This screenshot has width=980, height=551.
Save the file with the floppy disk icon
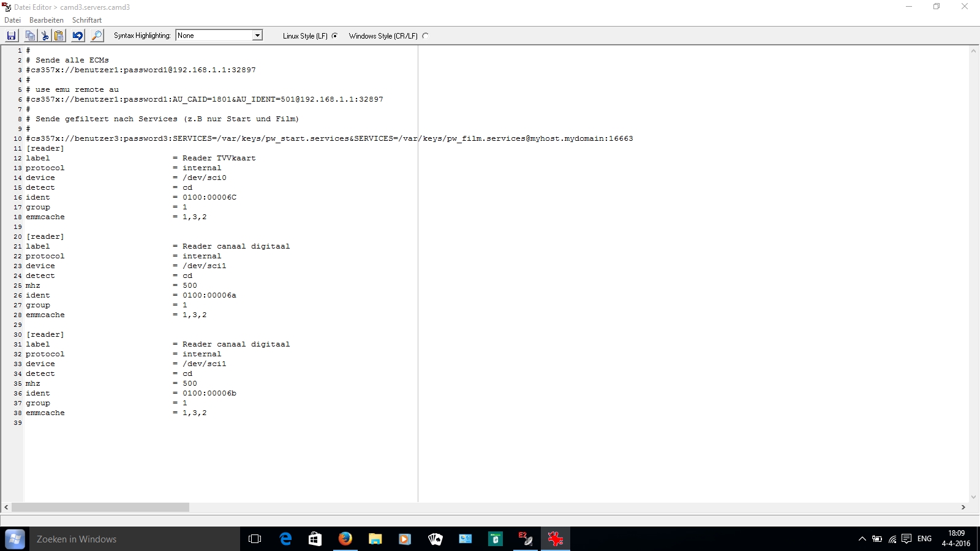(11, 36)
